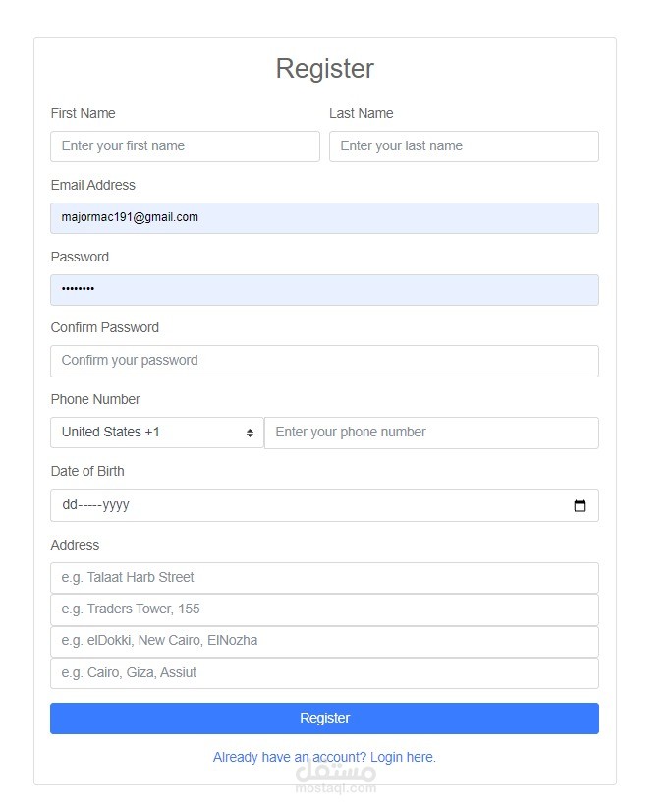Click the Cairo, Giza, Assiut address field
Screen dimensions: 672x812
[324, 673]
